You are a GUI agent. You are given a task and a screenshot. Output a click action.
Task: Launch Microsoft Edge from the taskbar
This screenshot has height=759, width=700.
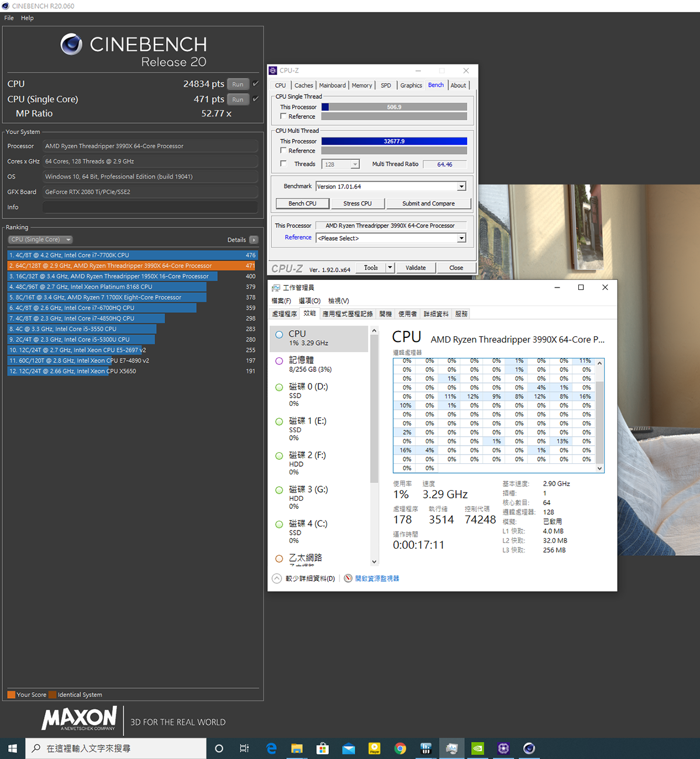(x=272, y=748)
